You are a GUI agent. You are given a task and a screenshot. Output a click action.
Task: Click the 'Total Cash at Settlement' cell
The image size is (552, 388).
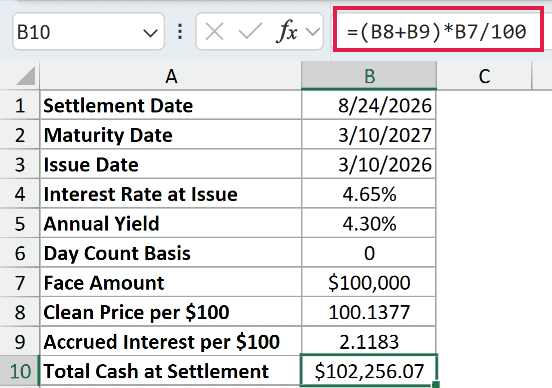pyautogui.click(x=171, y=371)
